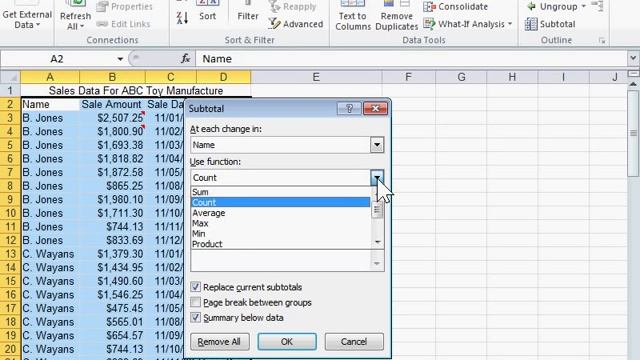This screenshot has height=360, width=640.
Task: Select column G header
Action: [x=461, y=77]
